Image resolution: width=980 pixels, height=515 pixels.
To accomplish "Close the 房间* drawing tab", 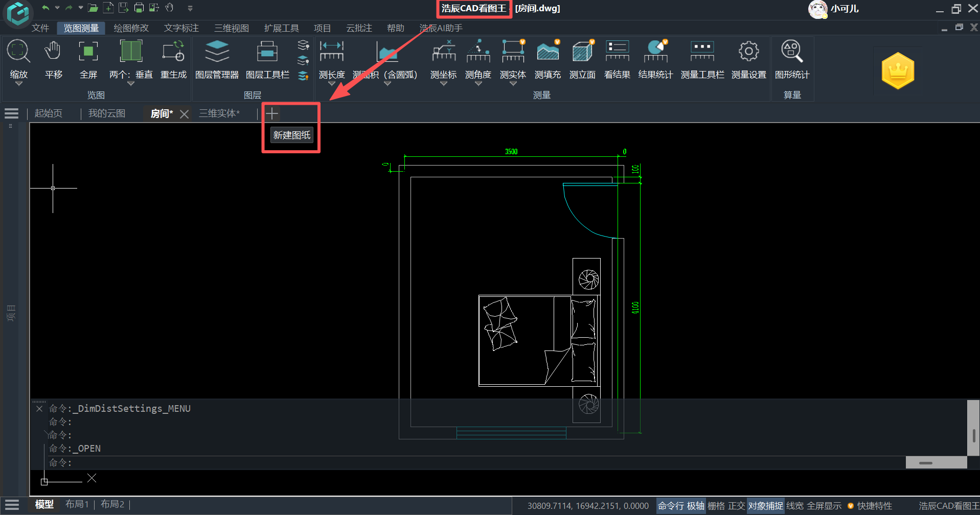I will click(x=185, y=114).
